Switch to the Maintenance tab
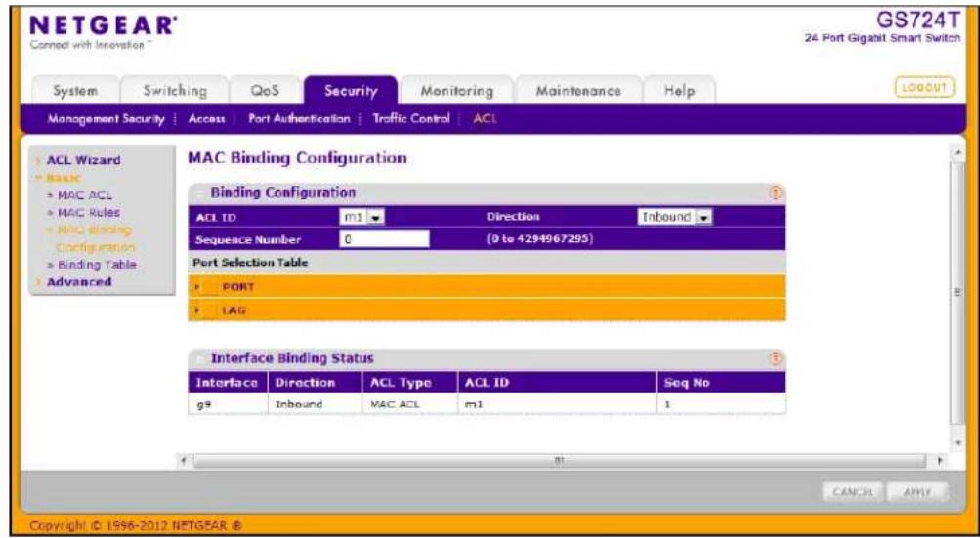The height and width of the screenshot is (538, 980). click(x=578, y=91)
